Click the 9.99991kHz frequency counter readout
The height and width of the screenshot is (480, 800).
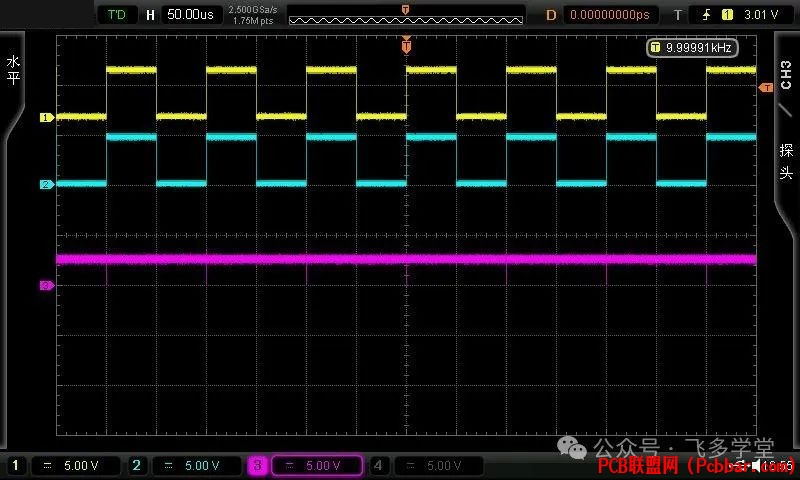[x=692, y=47]
